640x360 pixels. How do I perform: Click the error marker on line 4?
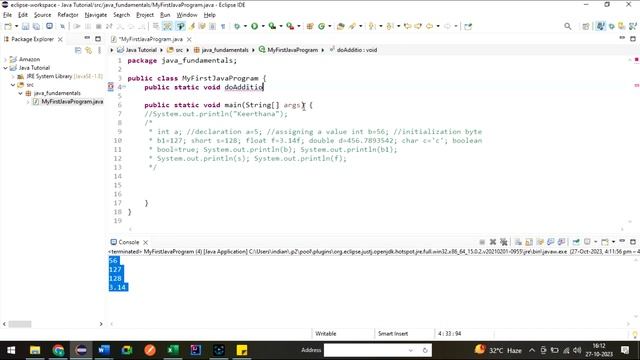coord(111,87)
